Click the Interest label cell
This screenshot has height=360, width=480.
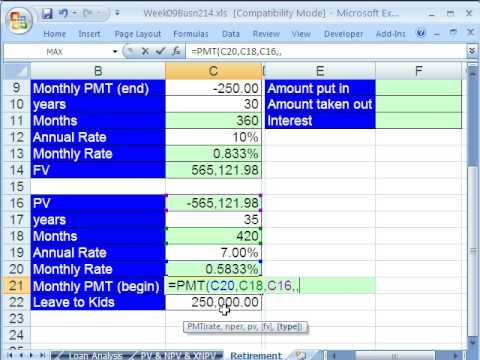pos(320,121)
